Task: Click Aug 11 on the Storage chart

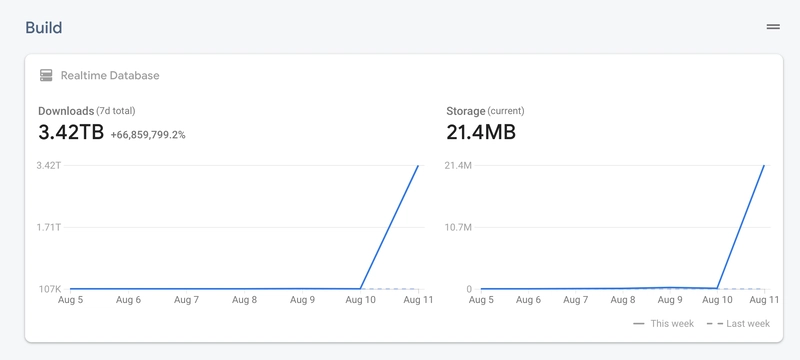Action: (764, 300)
